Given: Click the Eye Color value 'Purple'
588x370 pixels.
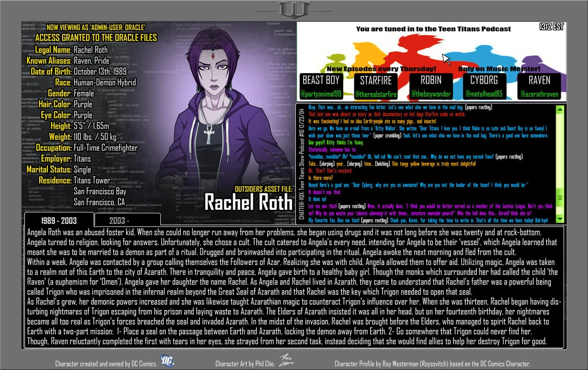Looking at the screenshot, I should tap(83, 115).
